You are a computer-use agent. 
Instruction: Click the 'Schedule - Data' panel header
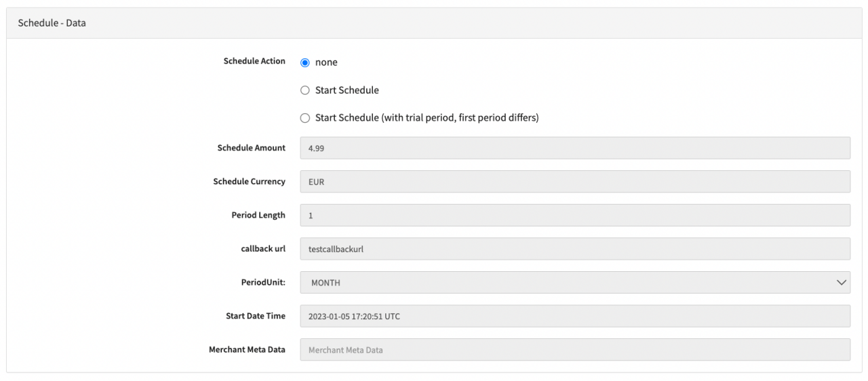52,23
